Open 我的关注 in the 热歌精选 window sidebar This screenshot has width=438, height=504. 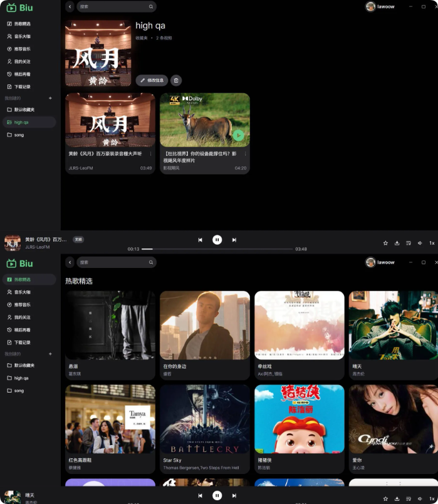[19, 317]
